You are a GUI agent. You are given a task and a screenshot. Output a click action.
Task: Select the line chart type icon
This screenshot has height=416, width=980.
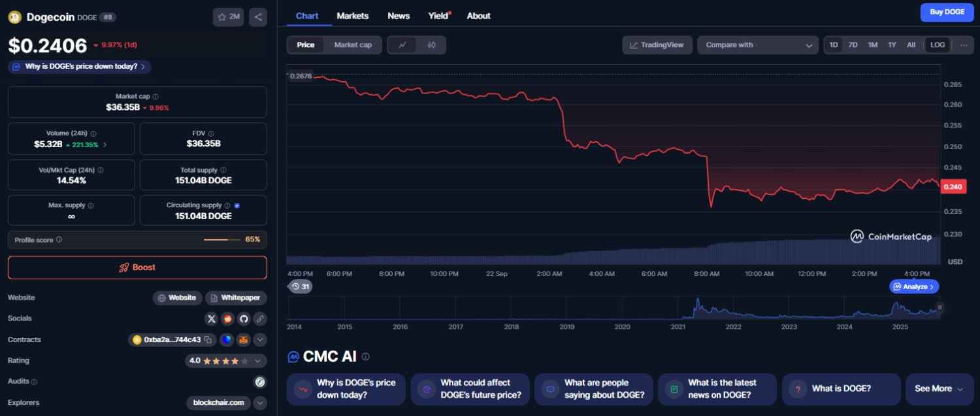403,45
